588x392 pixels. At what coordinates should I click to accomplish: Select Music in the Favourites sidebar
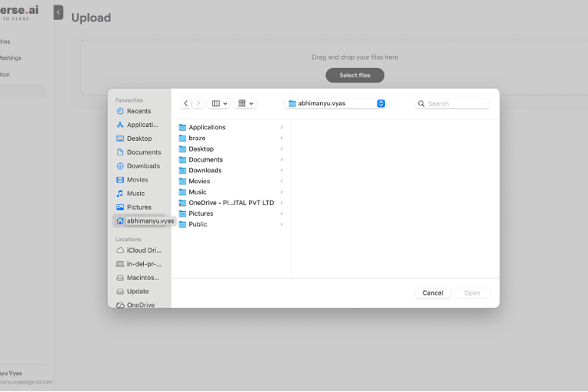point(139,194)
